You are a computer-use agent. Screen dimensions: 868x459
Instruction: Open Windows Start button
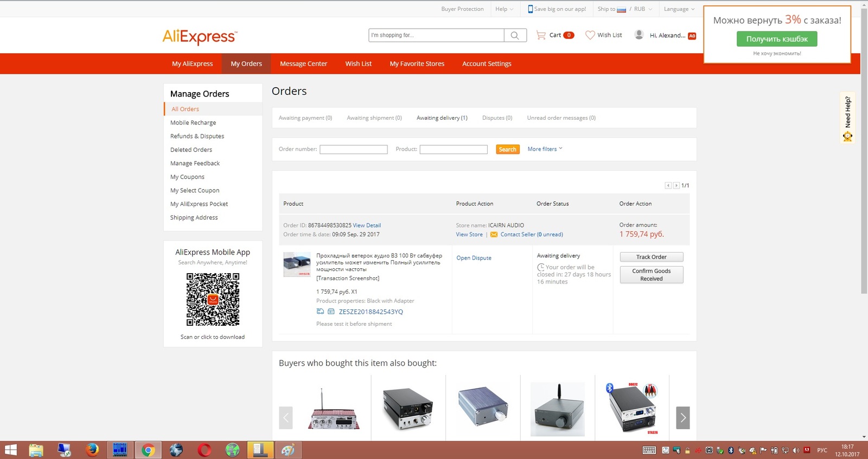click(x=10, y=450)
